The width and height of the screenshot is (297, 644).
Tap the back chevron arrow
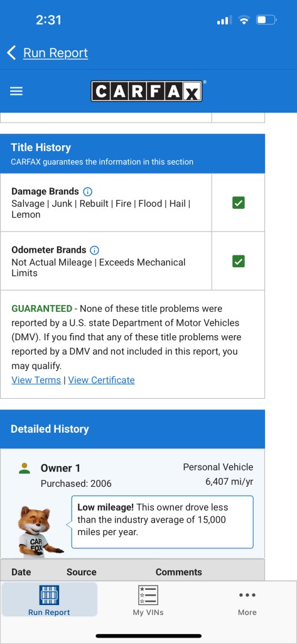click(x=11, y=53)
